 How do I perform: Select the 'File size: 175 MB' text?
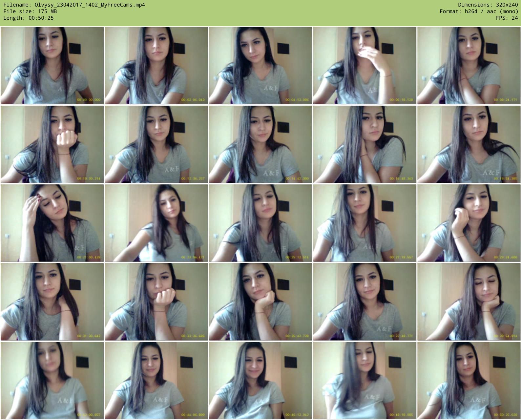click(x=30, y=11)
